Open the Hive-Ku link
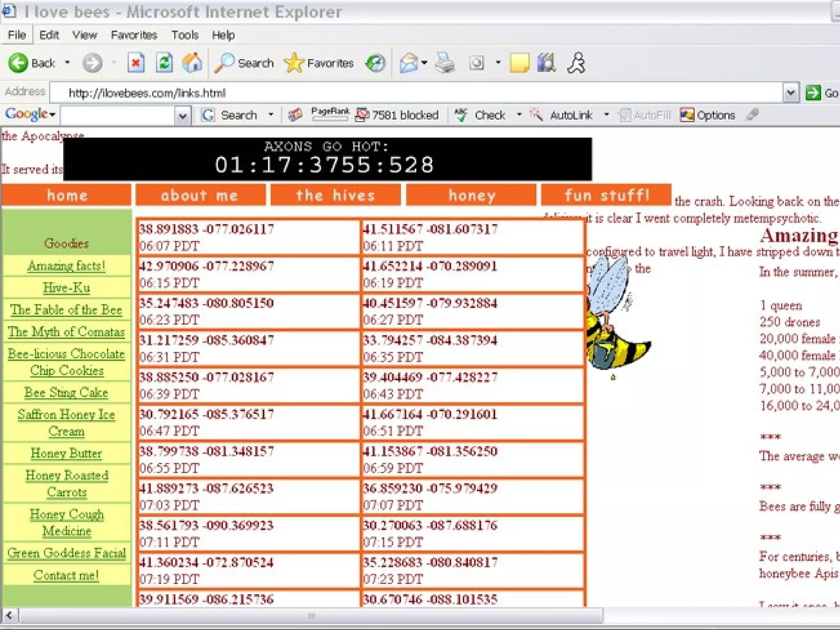This screenshot has height=630, width=840. 66,288
